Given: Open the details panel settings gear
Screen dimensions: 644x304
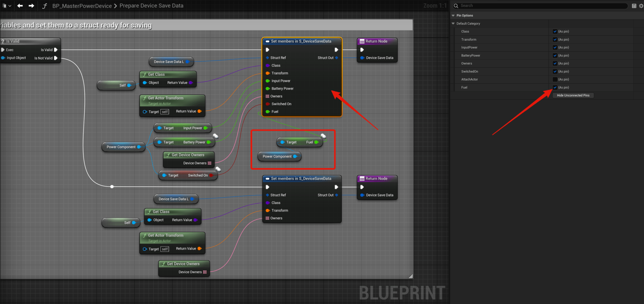Looking at the screenshot, I should 641,6.
